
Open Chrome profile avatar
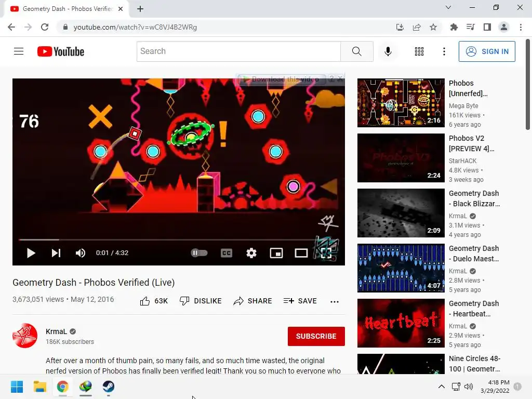[x=504, y=27]
